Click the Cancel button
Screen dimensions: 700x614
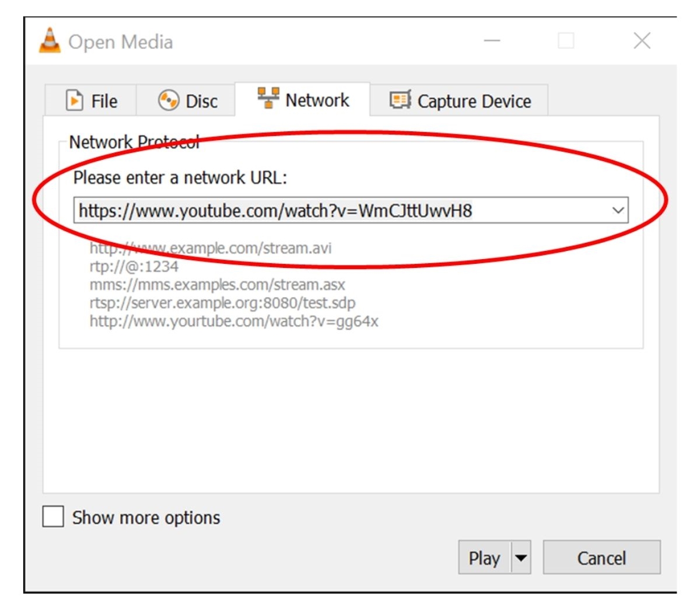point(601,558)
